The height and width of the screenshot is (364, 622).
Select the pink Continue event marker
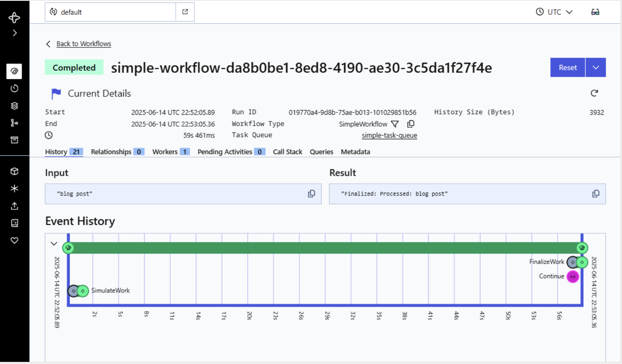click(573, 276)
